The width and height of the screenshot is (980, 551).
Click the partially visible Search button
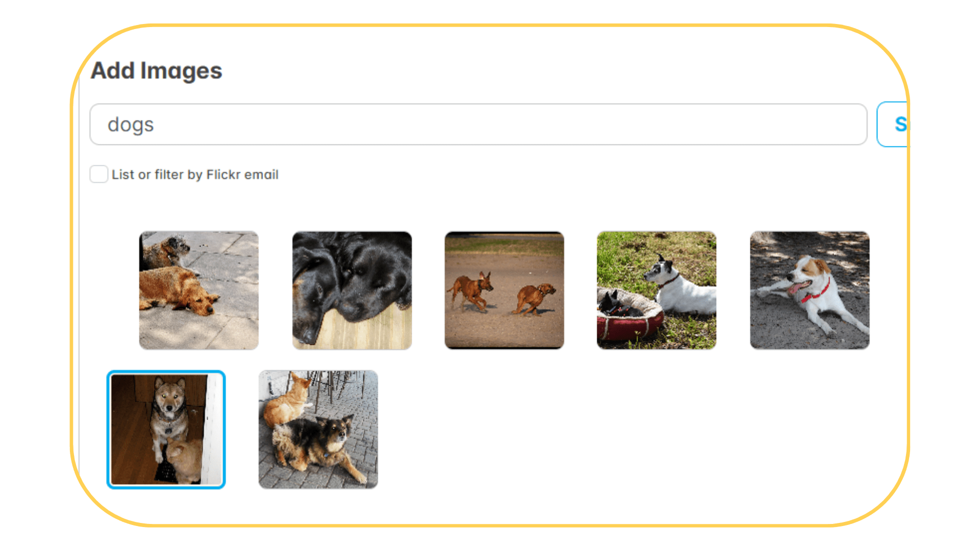click(x=893, y=124)
